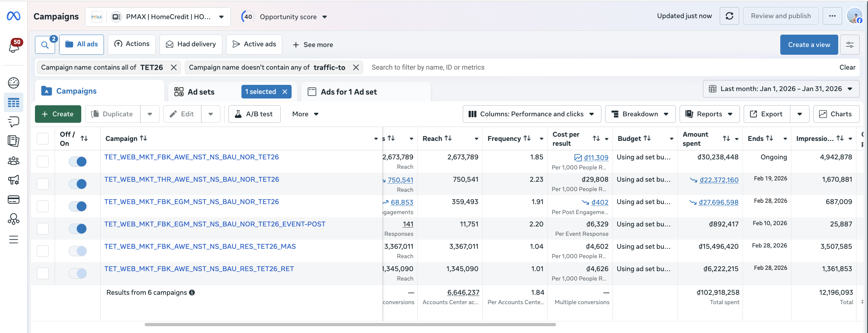Open TET_WEB_MKT_FBK_EGM_NST_NS_BAU_NOR_TET26_EVENT-POST campaign link
The image size is (868, 333).
click(x=215, y=224)
